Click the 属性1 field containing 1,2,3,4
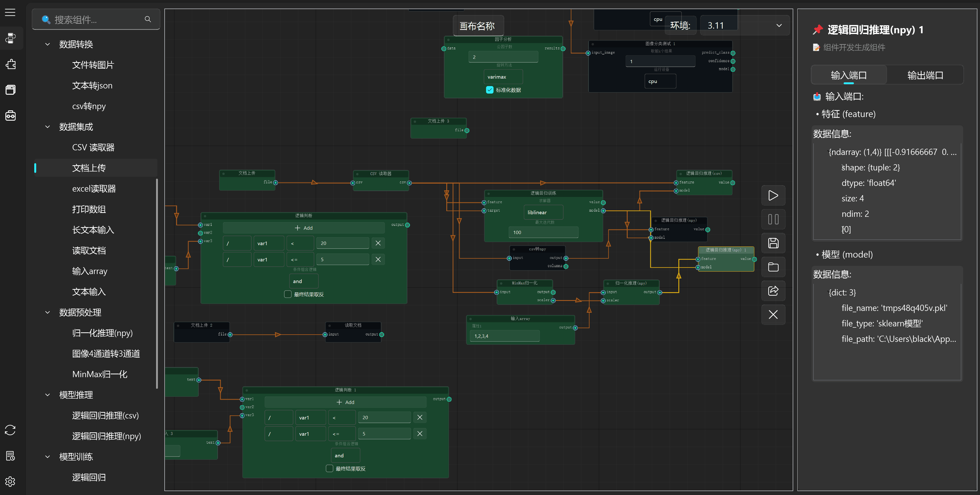Viewport: 980px width, 495px height. (x=505, y=336)
